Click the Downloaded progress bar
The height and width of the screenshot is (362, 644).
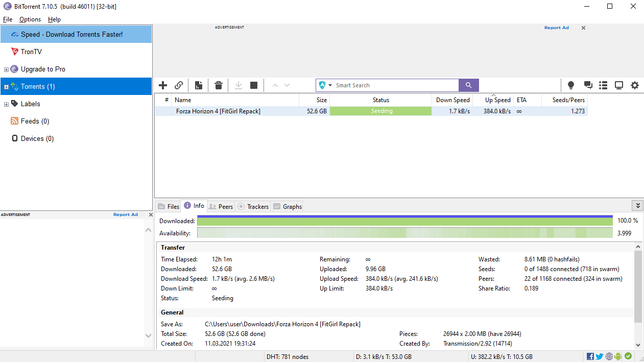[x=405, y=221]
